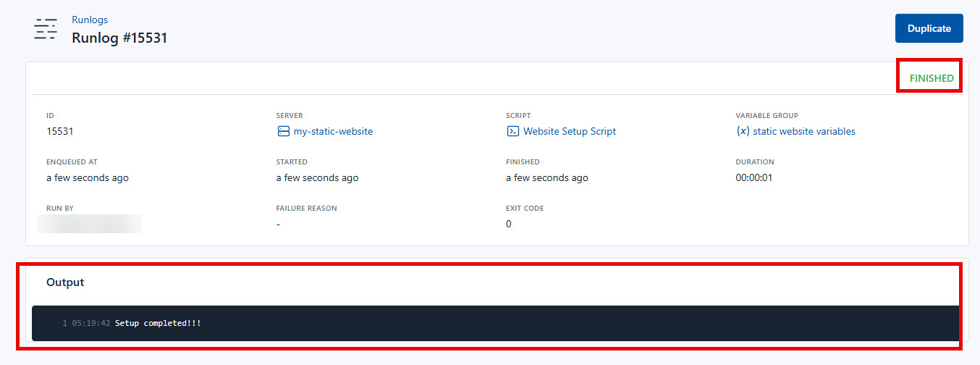Click the FINISHED time value

click(547, 177)
